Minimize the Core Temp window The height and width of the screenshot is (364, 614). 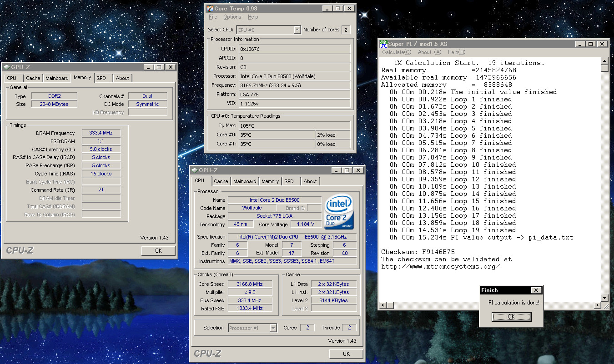tap(327, 8)
